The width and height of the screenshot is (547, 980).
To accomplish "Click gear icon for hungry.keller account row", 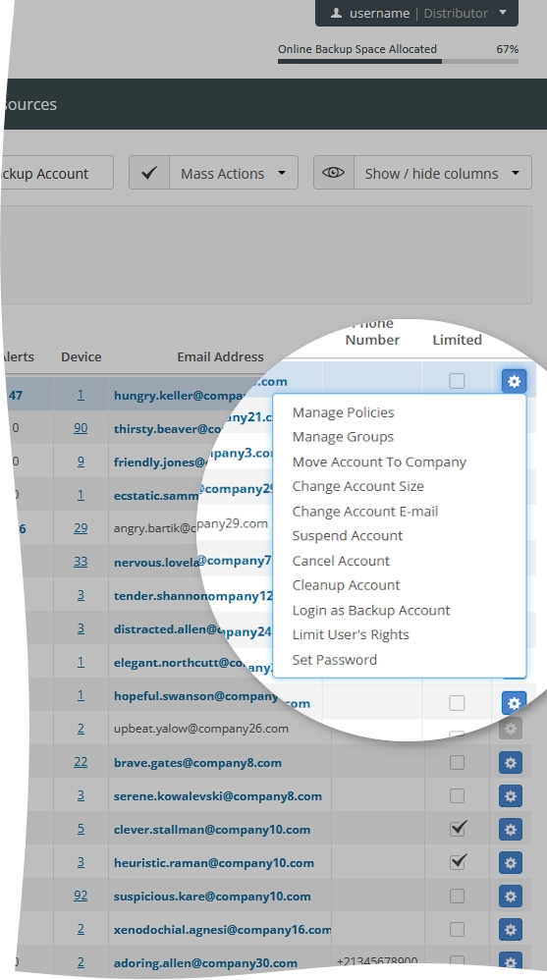I will [514, 381].
